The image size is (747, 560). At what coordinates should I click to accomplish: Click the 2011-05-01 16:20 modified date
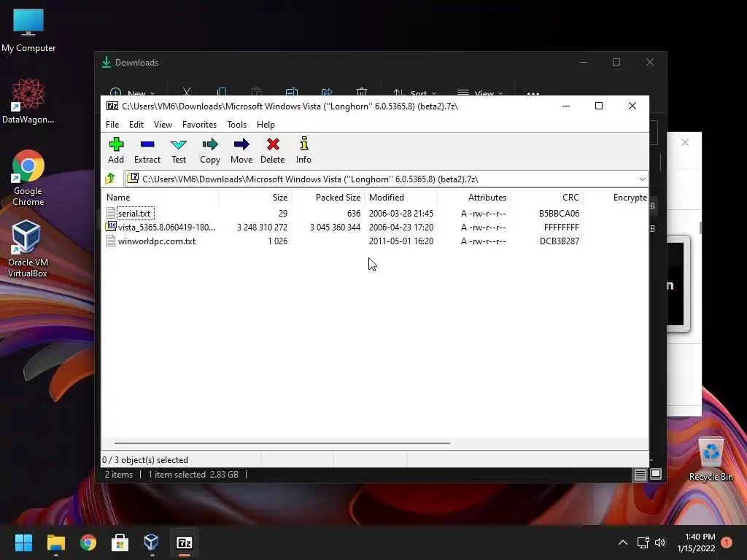pyautogui.click(x=401, y=241)
